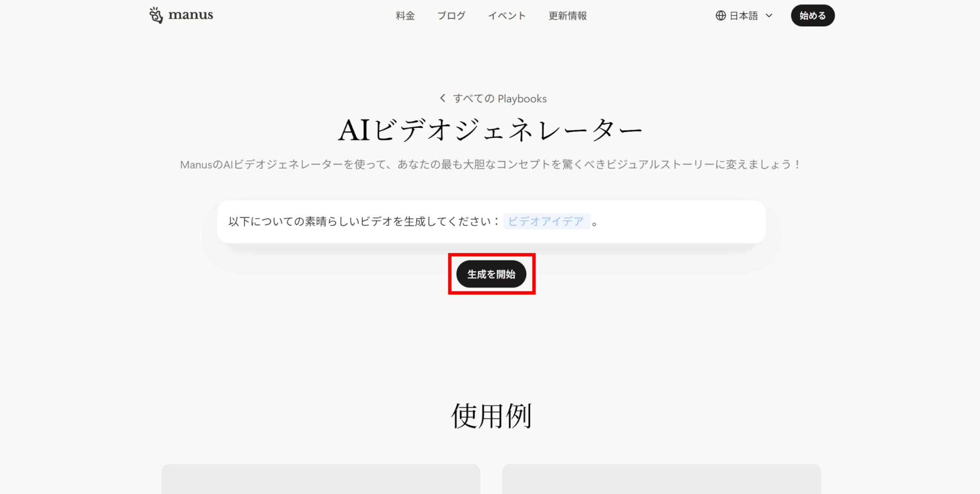Click the Manus hand logo icon
Screen dimensions: 980x494
pyautogui.click(x=156, y=15)
